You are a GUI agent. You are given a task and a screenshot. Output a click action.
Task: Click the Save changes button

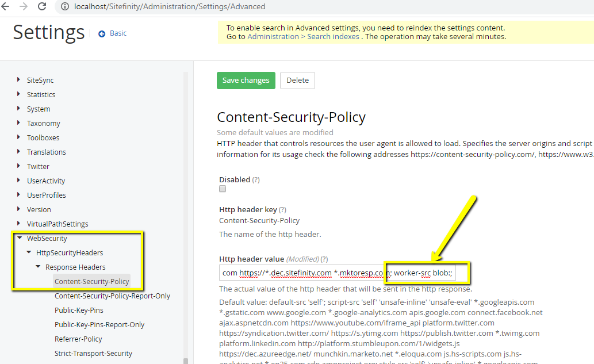click(246, 81)
